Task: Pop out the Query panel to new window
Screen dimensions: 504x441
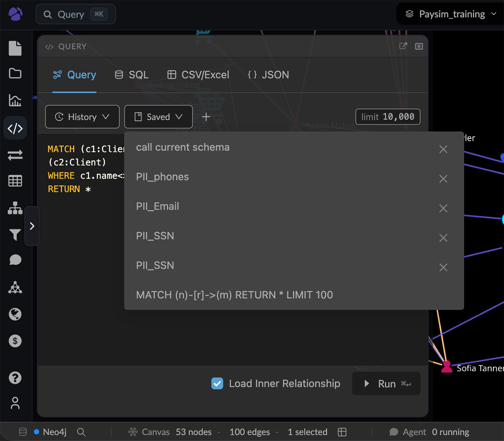Action: pos(403,46)
